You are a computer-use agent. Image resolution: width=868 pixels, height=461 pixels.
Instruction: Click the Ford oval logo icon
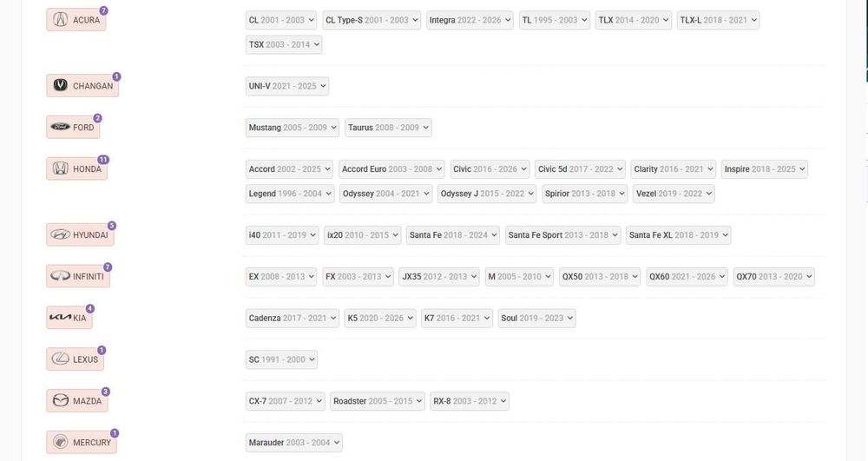click(x=61, y=127)
